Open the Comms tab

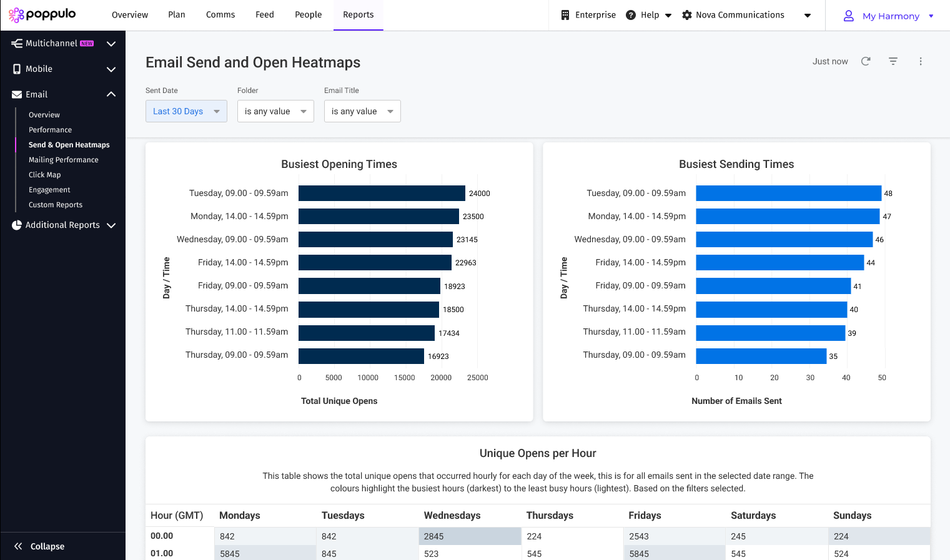220,15
